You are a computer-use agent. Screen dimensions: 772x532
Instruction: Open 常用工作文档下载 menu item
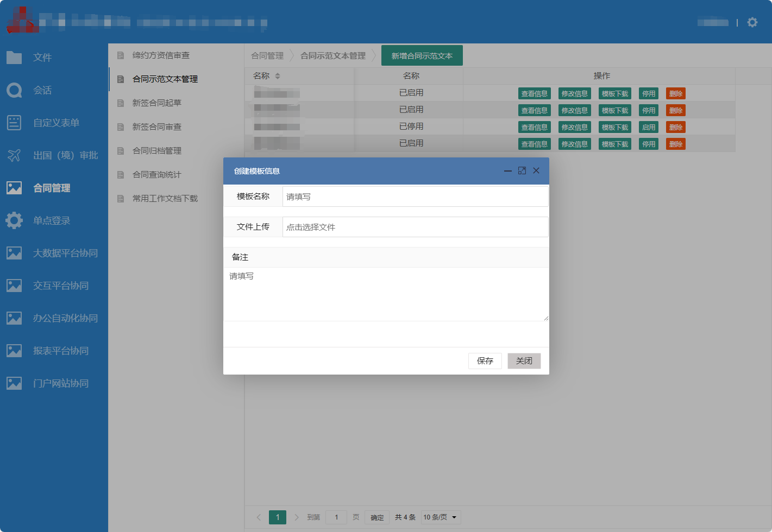(x=165, y=199)
